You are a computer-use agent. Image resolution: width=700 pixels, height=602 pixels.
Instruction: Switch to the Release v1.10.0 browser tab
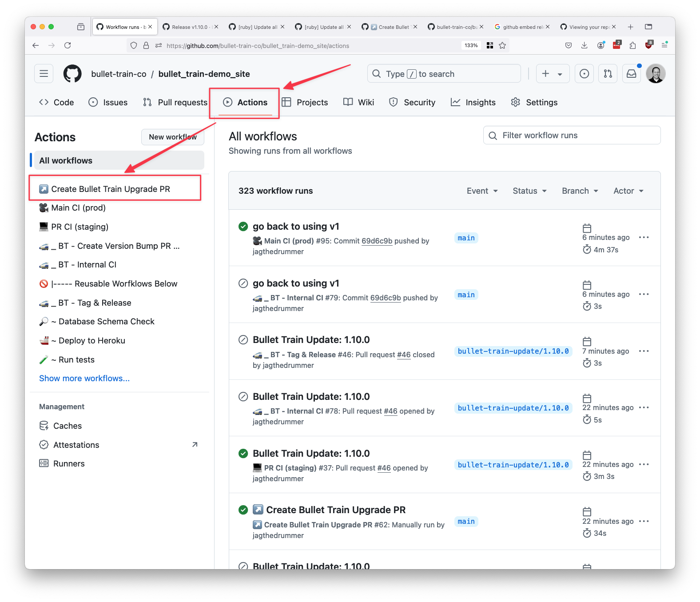click(190, 27)
